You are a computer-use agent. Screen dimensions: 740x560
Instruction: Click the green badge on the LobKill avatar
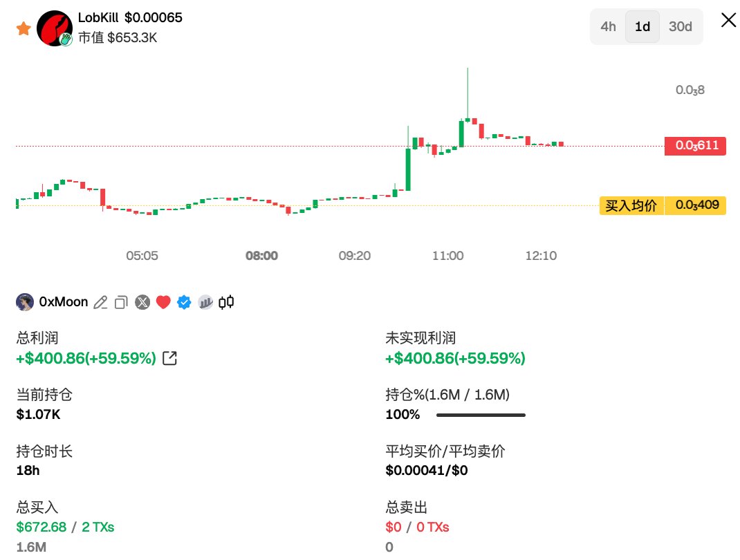(x=66, y=39)
